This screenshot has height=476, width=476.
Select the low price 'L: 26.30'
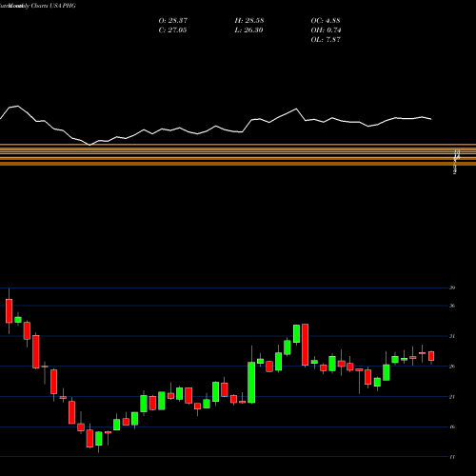248,30
